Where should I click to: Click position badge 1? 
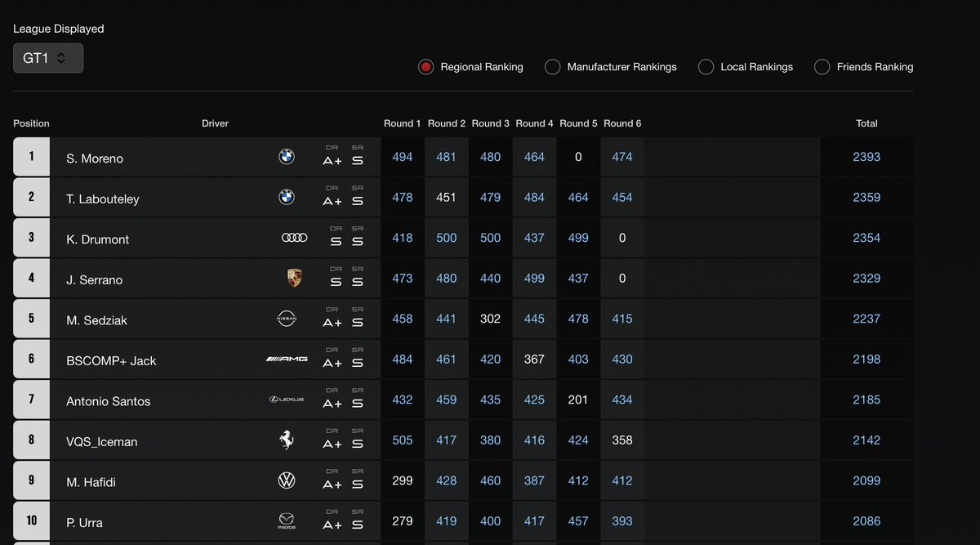pyautogui.click(x=32, y=157)
